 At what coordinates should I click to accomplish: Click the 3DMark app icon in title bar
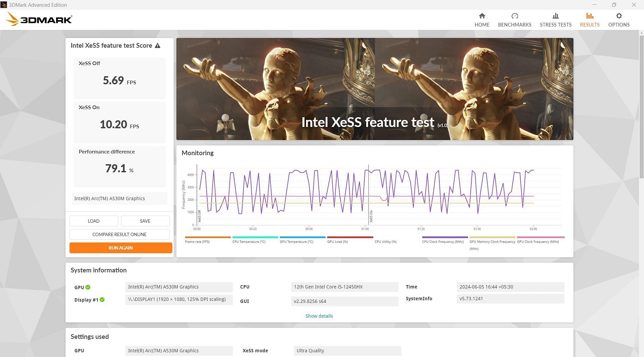pyautogui.click(x=4, y=5)
